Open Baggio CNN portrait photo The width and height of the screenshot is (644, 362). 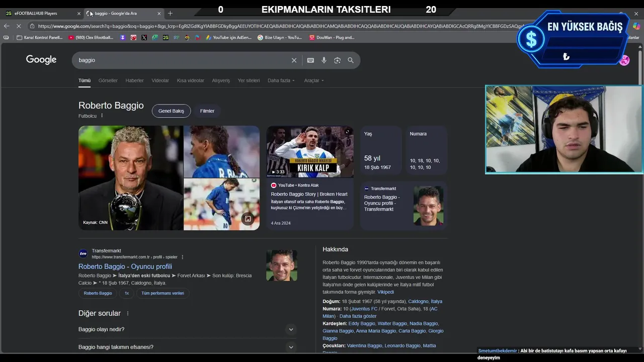point(130,178)
